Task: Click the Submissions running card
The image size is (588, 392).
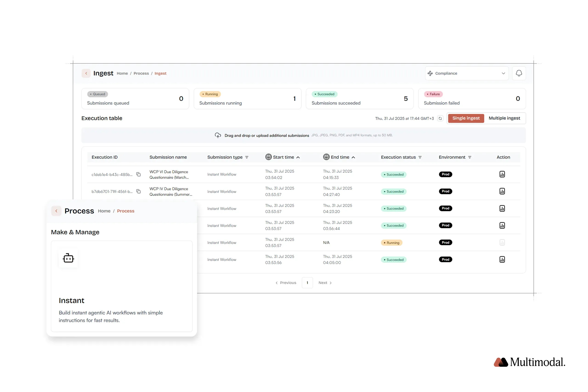Action: [x=247, y=99]
